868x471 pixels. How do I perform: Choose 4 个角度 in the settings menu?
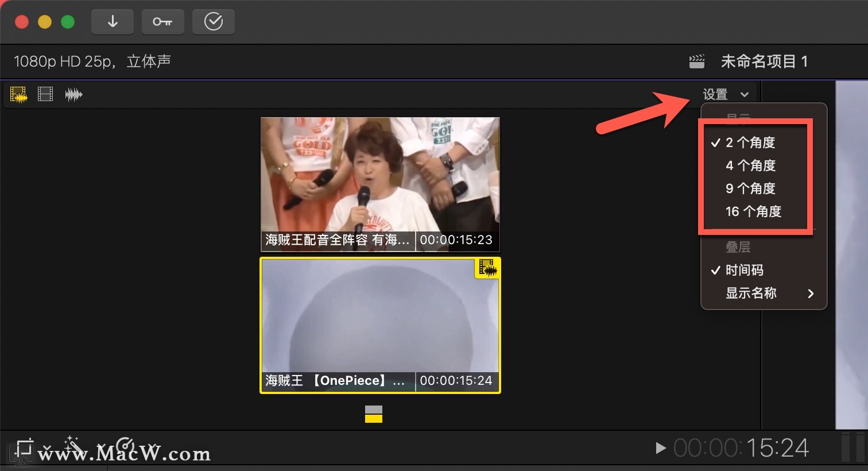coord(764,165)
